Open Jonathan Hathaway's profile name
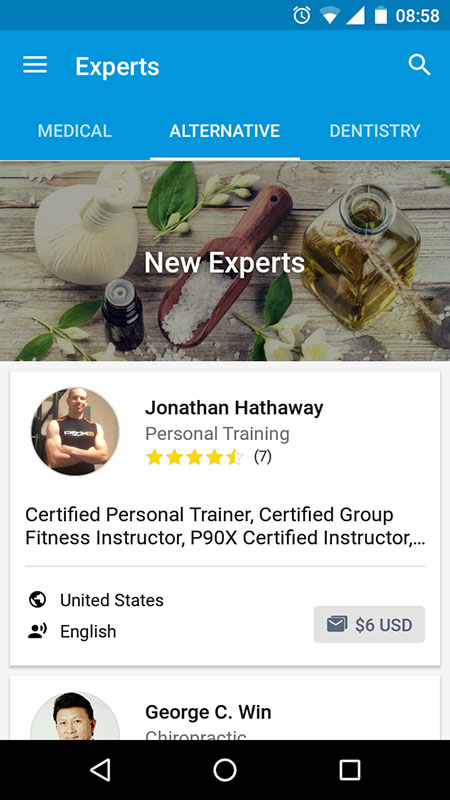 pyautogui.click(x=234, y=408)
